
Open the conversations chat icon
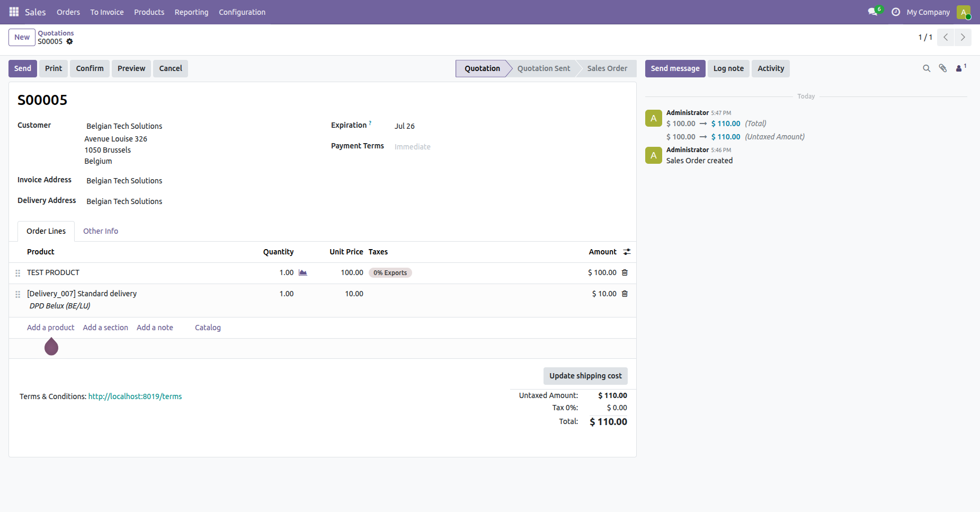click(873, 12)
